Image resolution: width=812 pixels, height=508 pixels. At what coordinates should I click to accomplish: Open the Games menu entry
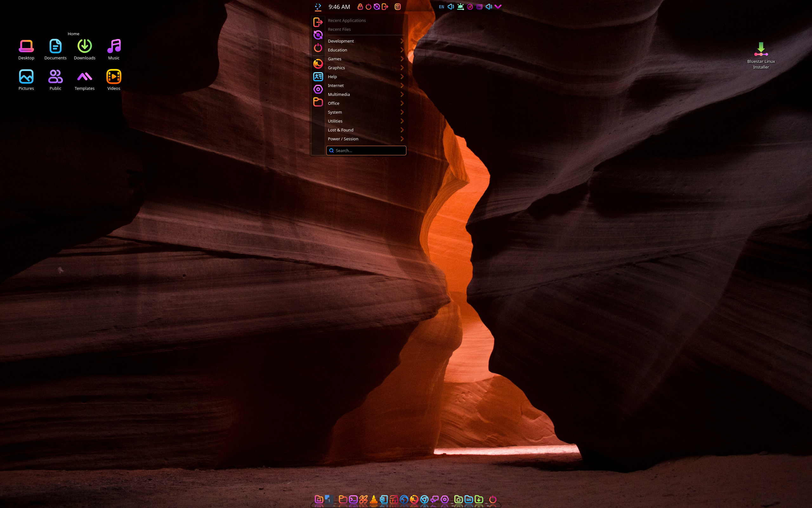click(365, 59)
